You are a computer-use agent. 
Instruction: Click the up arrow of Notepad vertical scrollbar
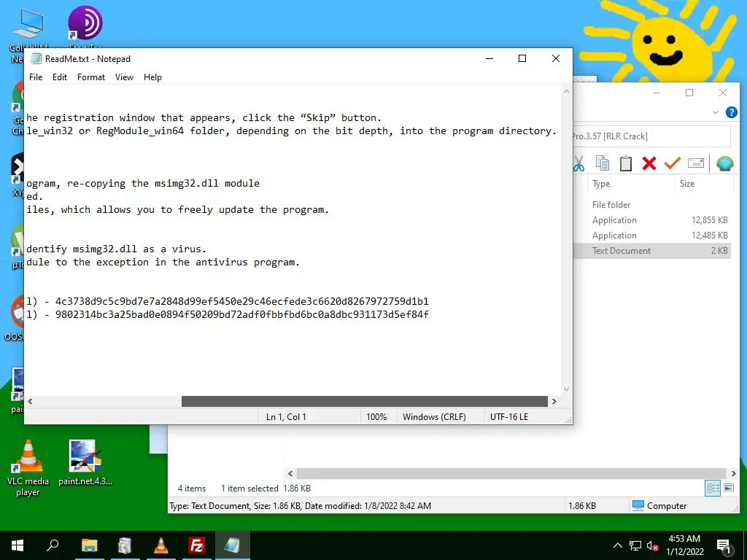coord(566,91)
